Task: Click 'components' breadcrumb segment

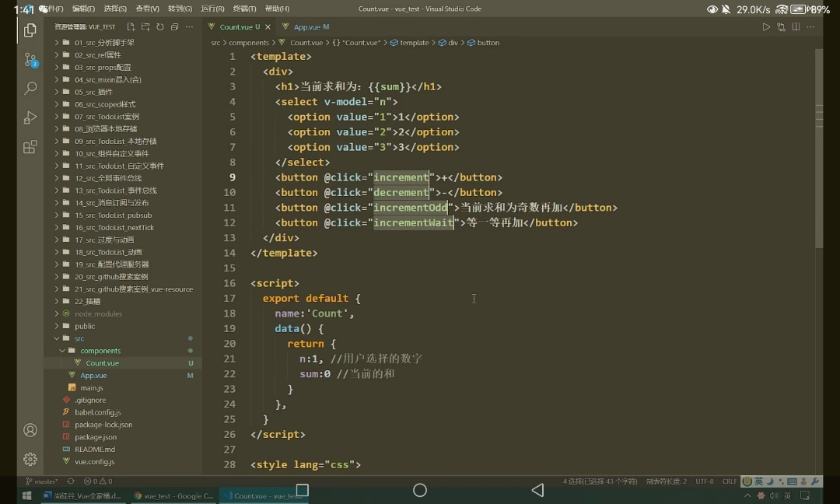Action: click(x=249, y=43)
